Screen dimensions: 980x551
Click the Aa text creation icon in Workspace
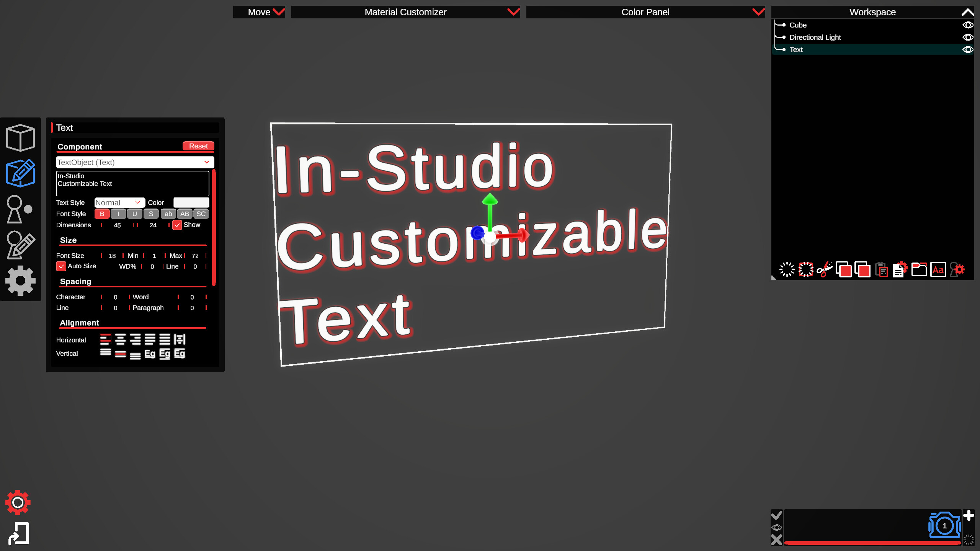938,270
